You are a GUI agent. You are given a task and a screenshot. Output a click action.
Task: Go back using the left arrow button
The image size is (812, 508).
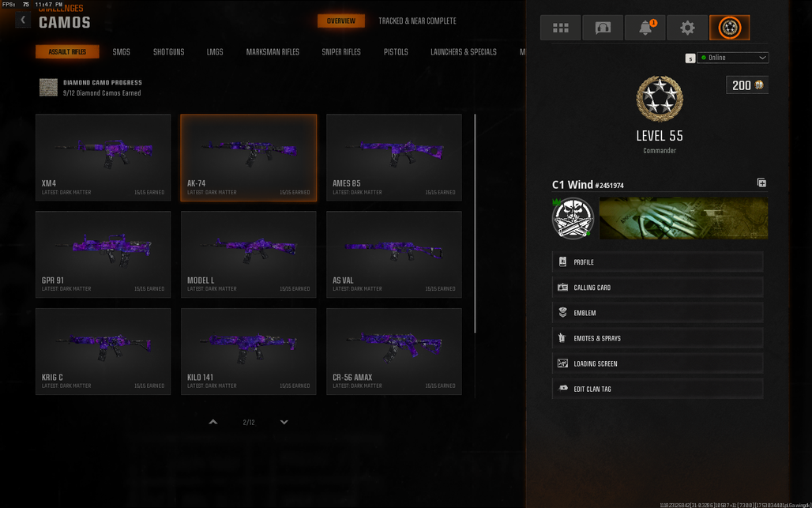(x=23, y=20)
